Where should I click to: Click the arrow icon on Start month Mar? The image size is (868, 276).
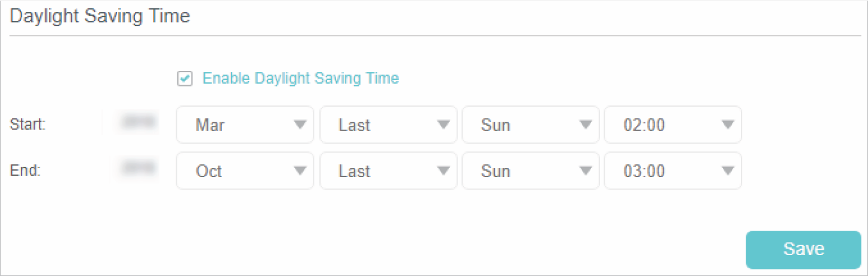(300, 125)
